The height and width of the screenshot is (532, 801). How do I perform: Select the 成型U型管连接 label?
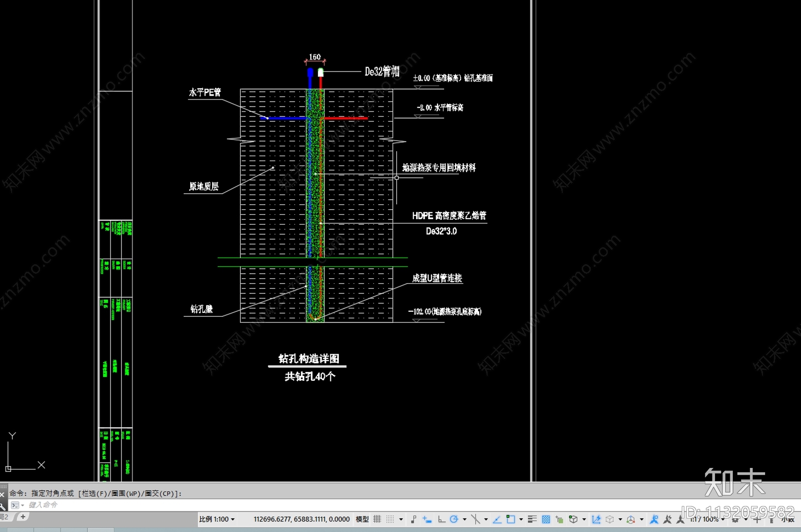point(437,278)
